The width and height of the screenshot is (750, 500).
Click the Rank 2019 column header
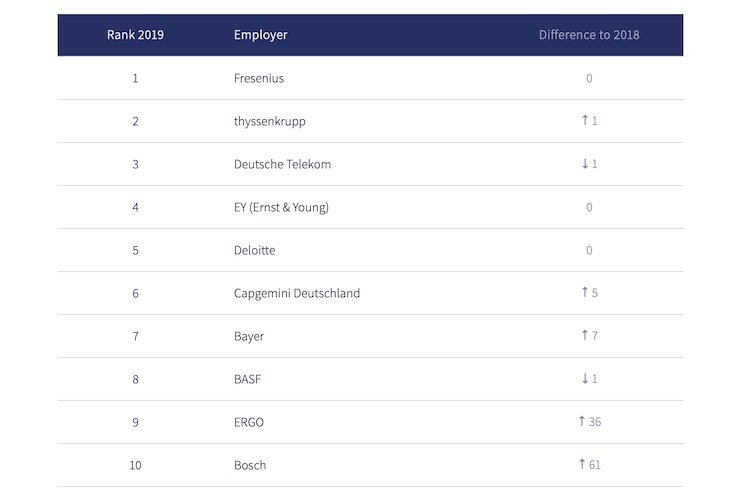tap(135, 35)
